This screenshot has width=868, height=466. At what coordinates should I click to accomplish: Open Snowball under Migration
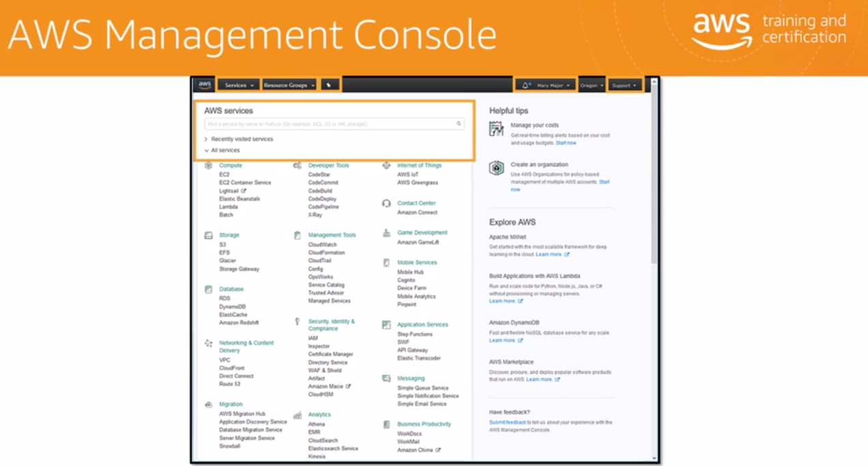[x=230, y=446]
